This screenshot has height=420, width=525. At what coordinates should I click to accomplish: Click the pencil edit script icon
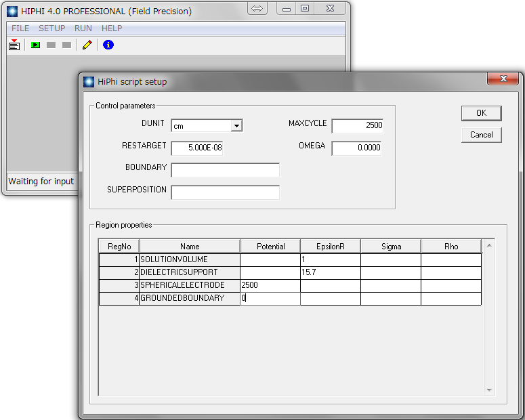(87, 45)
